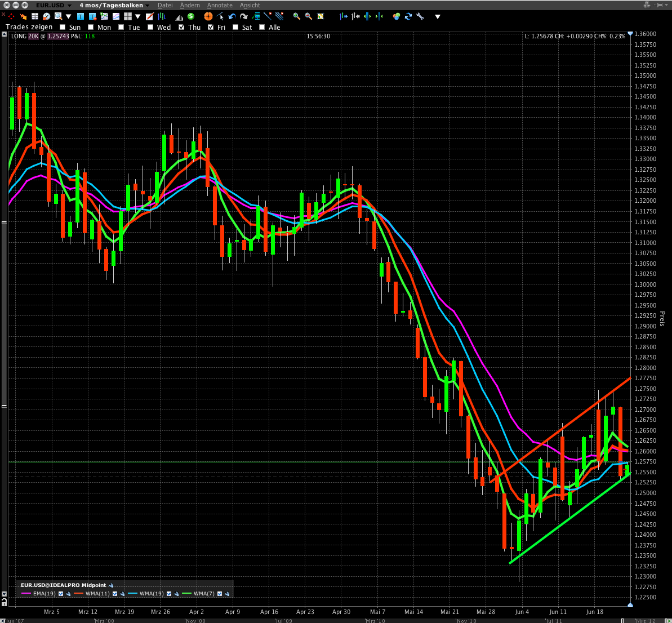The image size is (672, 623).
Task: Click the Alle checkbox label
Action: coord(274,26)
